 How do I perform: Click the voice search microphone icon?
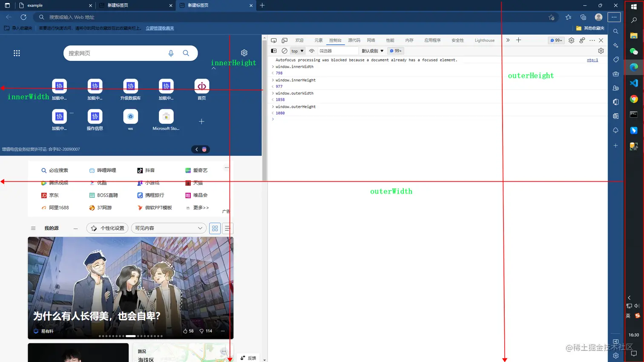tap(171, 53)
